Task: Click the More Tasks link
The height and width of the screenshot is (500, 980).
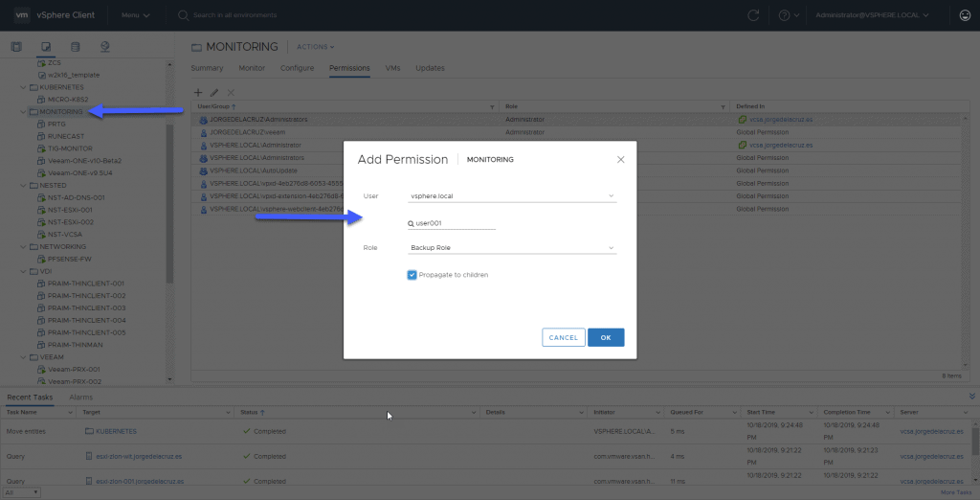Action: click(956, 493)
